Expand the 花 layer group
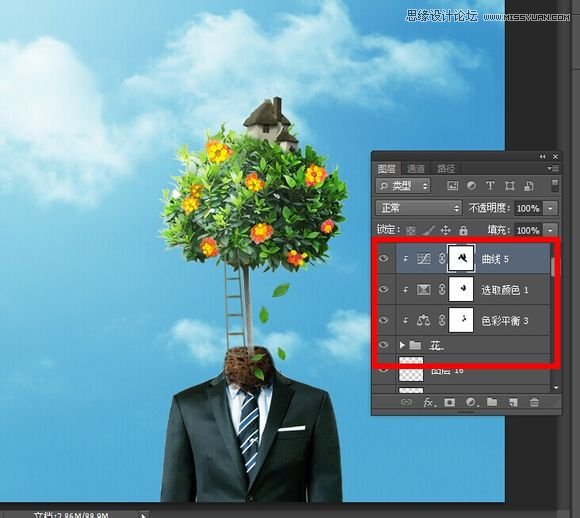Image resolution: width=580 pixels, height=518 pixels. pos(402,345)
